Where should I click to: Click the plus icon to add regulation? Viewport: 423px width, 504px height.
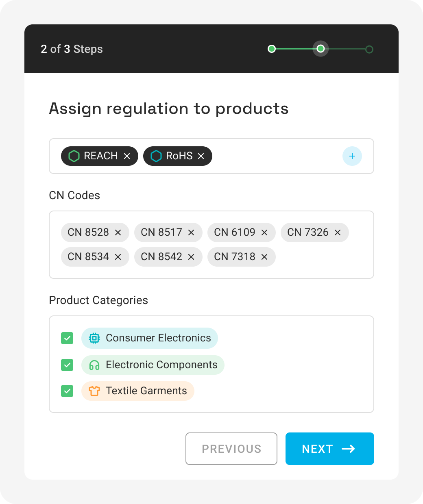click(x=352, y=156)
